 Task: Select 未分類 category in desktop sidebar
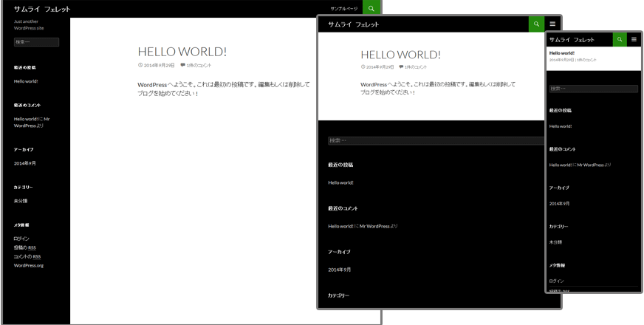21,201
